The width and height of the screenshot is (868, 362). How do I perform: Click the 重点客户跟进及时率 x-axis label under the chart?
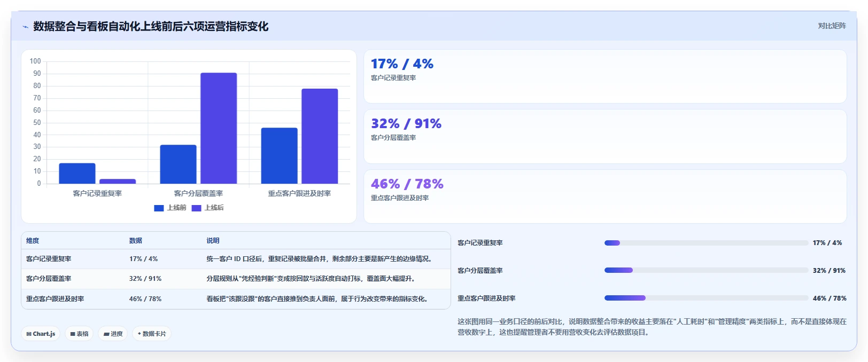point(299,193)
